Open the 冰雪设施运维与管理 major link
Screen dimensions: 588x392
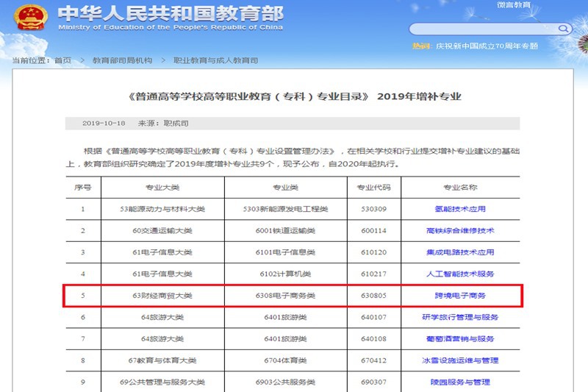click(x=460, y=360)
